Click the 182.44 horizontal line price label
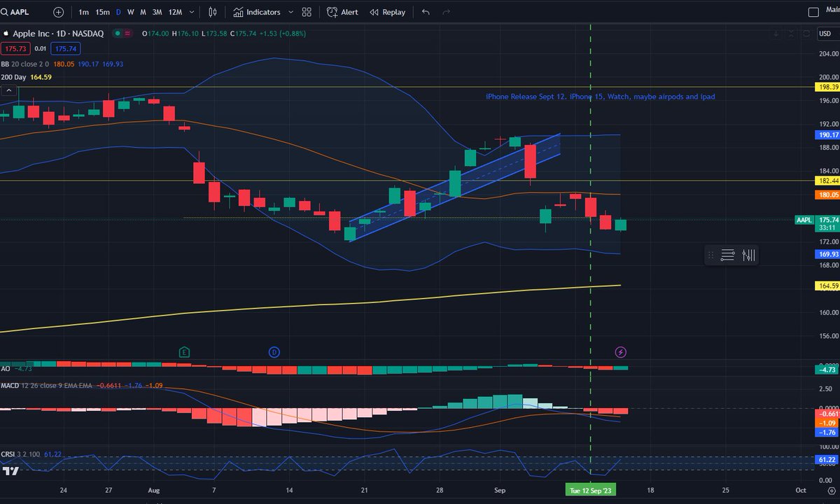This screenshot has height=504, width=840. tap(827, 181)
